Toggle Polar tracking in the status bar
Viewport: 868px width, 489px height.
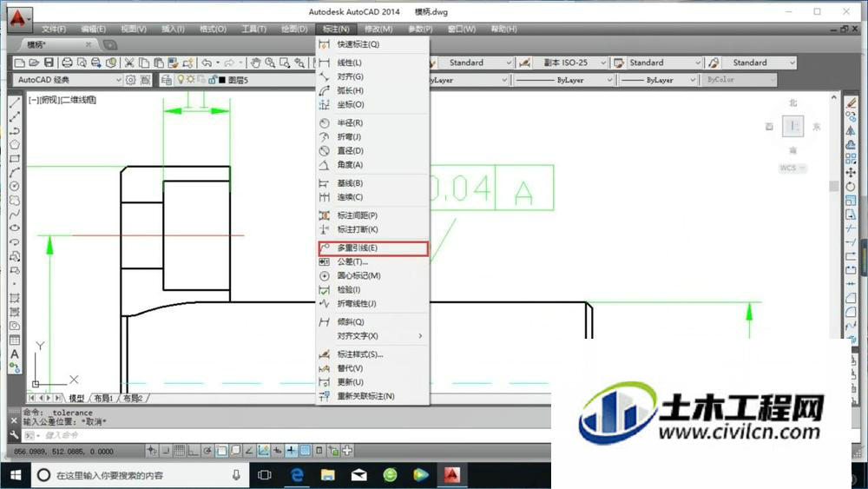(207, 451)
